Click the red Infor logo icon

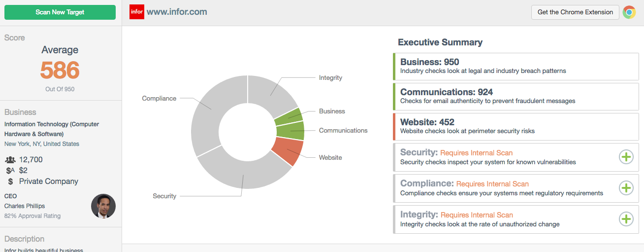tap(137, 12)
